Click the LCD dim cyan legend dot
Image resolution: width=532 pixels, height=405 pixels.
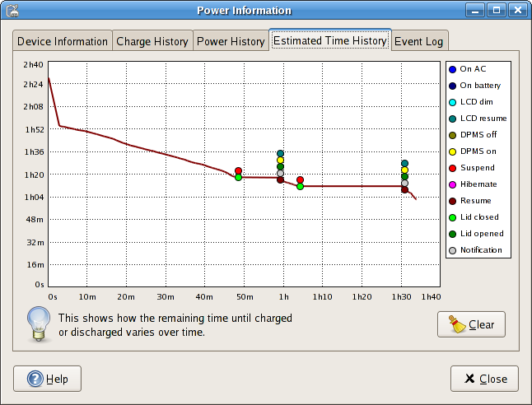(453, 102)
